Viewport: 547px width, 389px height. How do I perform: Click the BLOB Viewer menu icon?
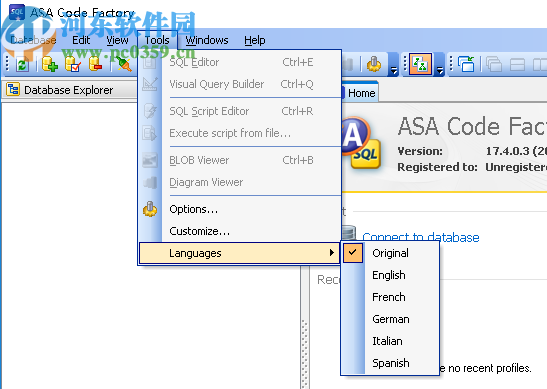coord(150,160)
